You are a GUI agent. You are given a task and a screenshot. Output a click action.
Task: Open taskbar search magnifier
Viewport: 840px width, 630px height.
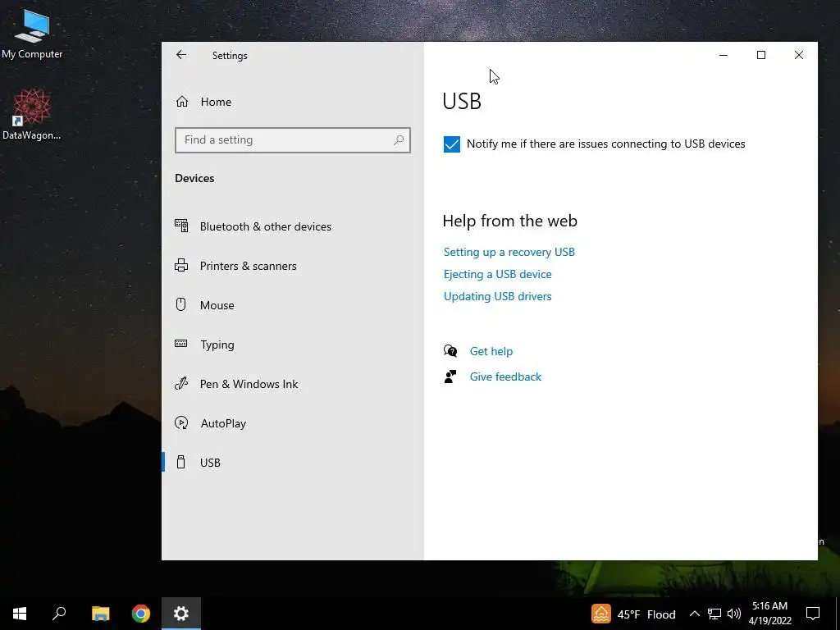[x=59, y=614]
